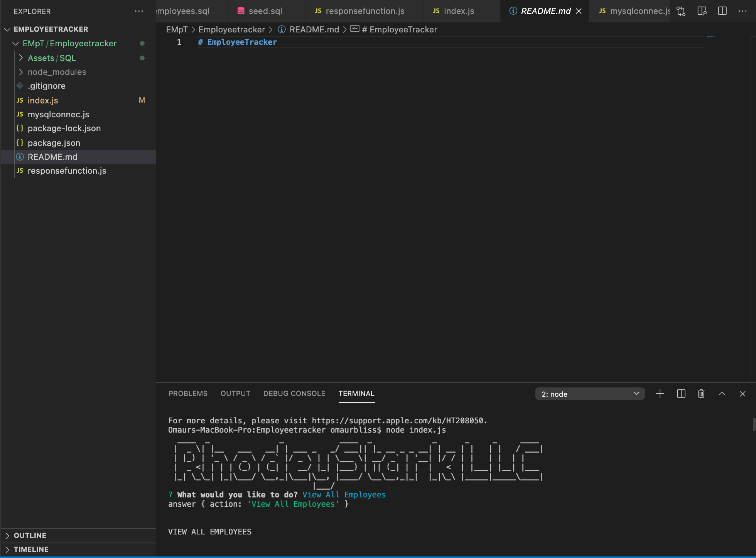Screen dimensions: 756x558
Task: Click the Employeetracker breadcrumb segment
Action: [231, 29]
